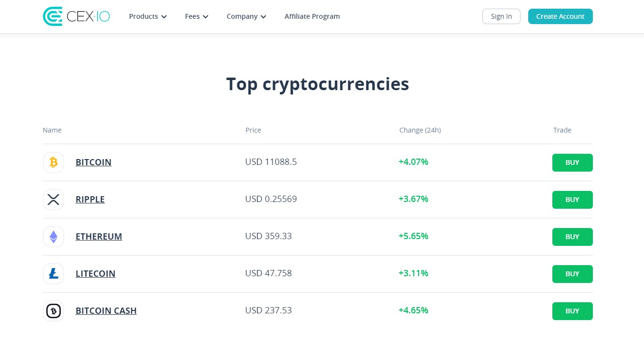Click the +4.65% change value
This screenshot has height=363, width=644.
point(413,310)
